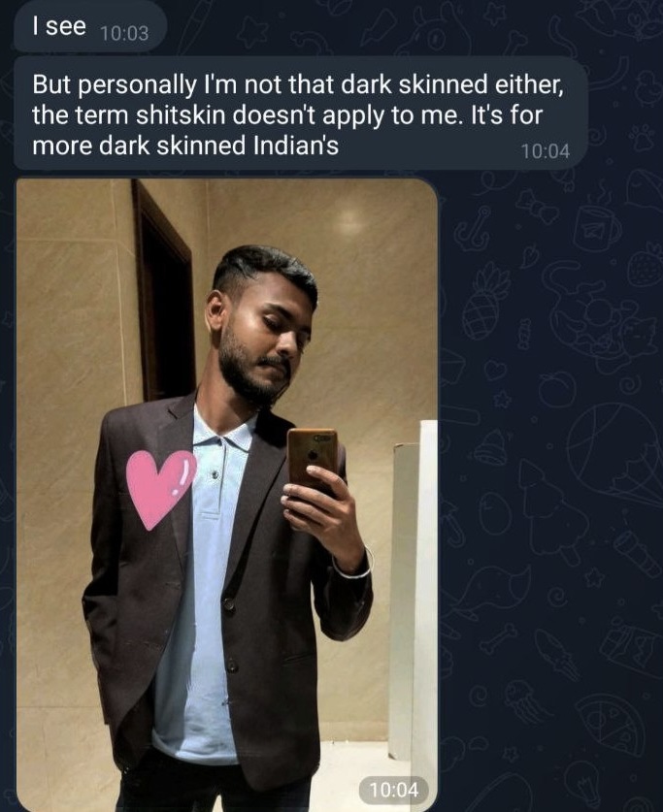Screen dimensions: 663x812
Task: Click the strawberry doodle in chat background
Action: click(x=646, y=265)
